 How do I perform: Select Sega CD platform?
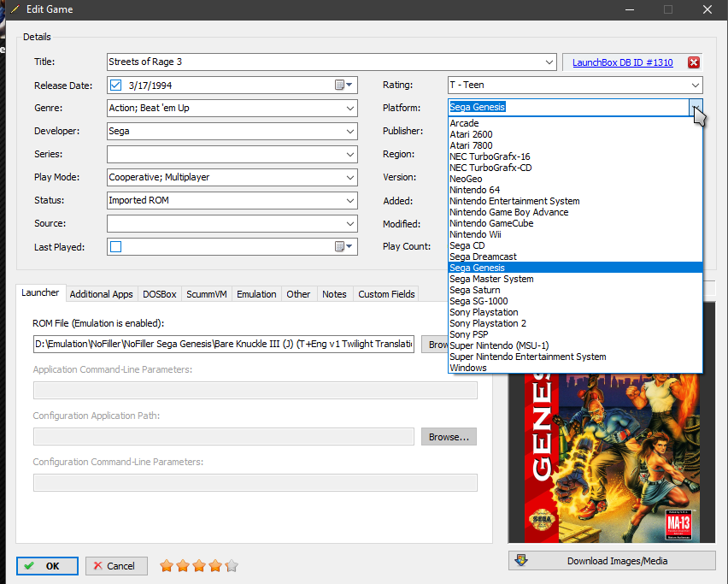pos(575,245)
